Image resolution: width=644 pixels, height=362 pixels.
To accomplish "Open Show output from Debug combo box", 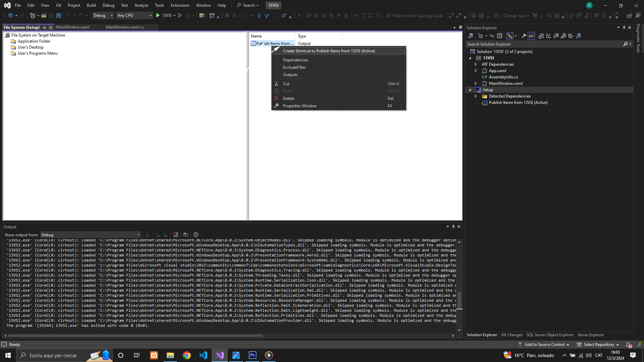I will (x=91, y=235).
